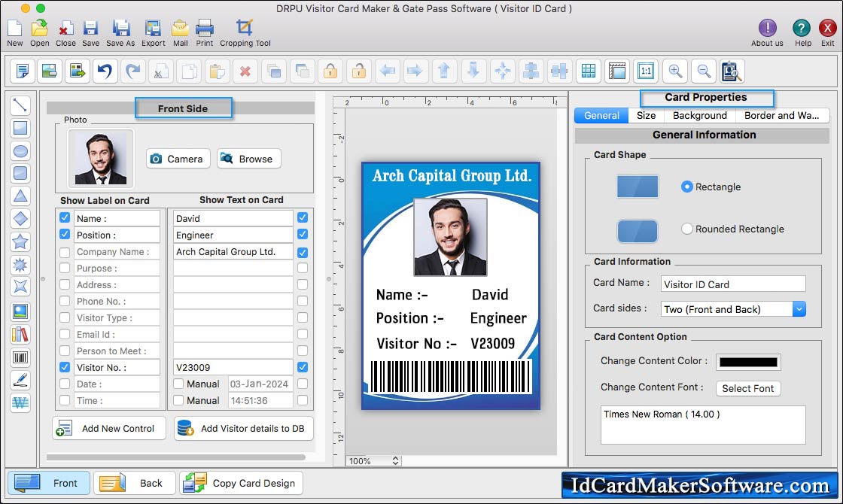Image resolution: width=843 pixels, height=504 pixels.
Task: Select the Star shape tool
Action: point(20,241)
